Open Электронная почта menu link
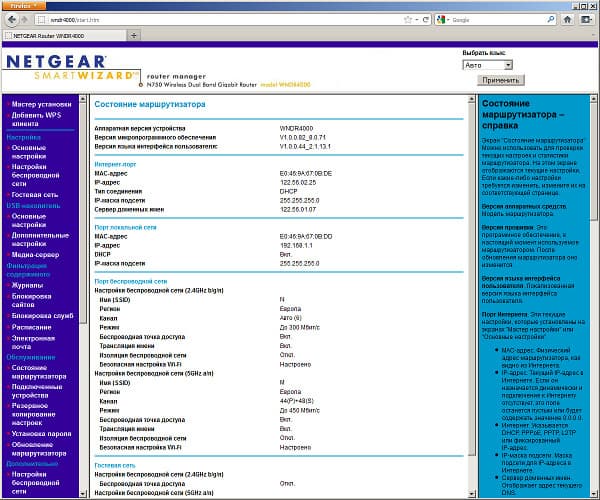This screenshot has height=500, width=600. click(x=33, y=342)
